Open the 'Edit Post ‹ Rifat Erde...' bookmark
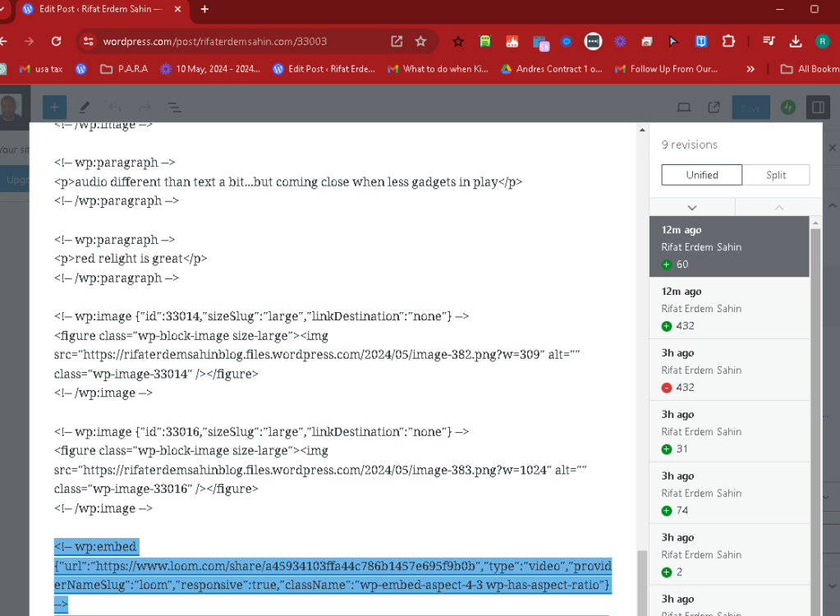 pyautogui.click(x=324, y=68)
